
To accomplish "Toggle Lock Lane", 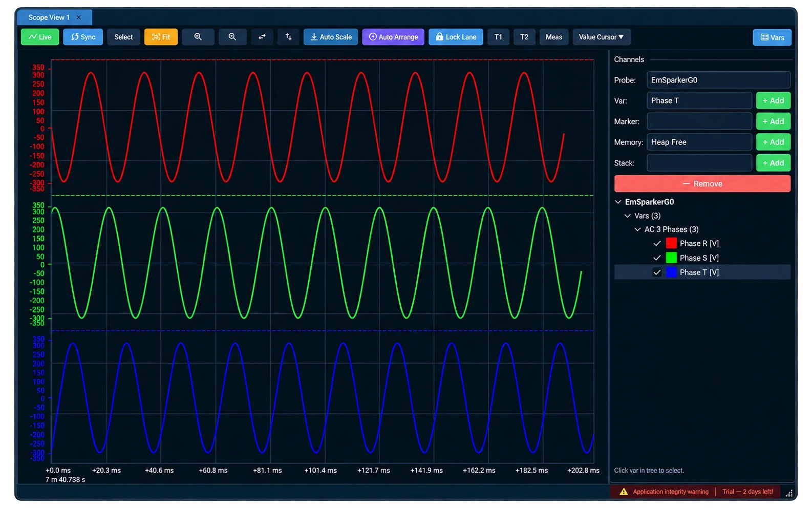I will [456, 37].
